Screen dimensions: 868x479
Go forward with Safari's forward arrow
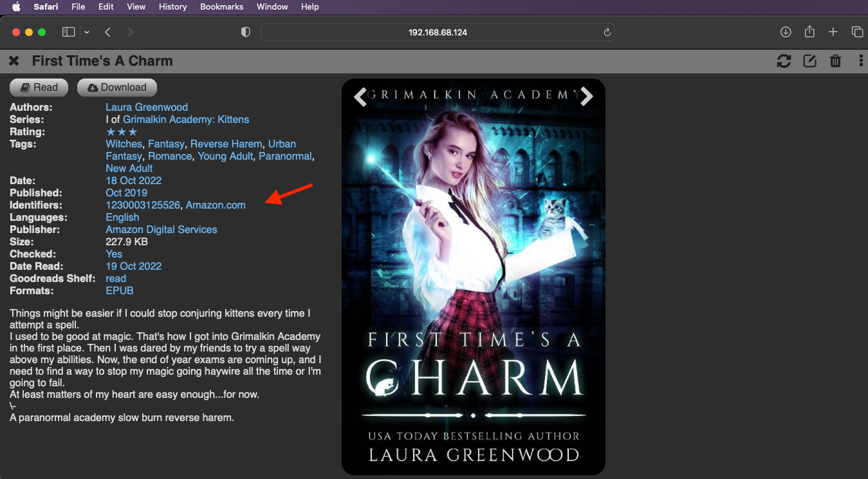tap(131, 32)
